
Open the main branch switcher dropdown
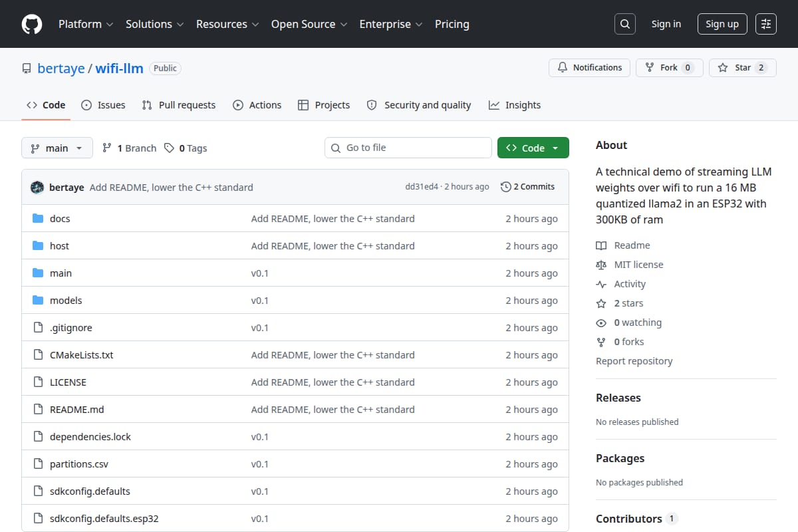tap(57, 148)
